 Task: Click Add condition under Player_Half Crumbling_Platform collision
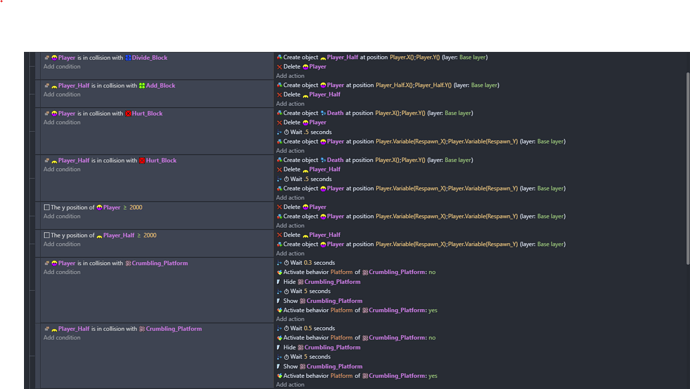tap(62, 338)
